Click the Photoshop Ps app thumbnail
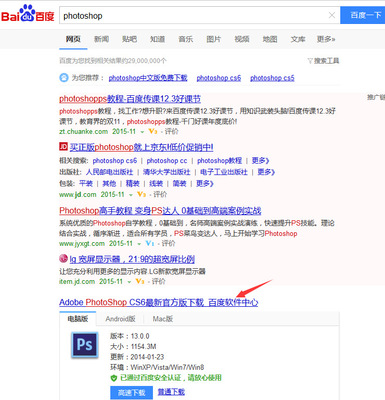 coord(85,345)
